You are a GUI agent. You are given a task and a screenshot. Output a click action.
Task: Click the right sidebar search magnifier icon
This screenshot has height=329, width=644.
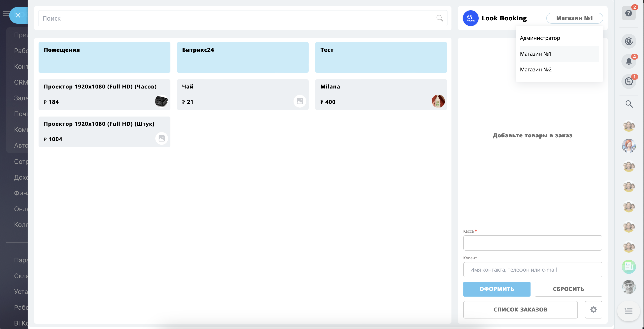(629, 104)
